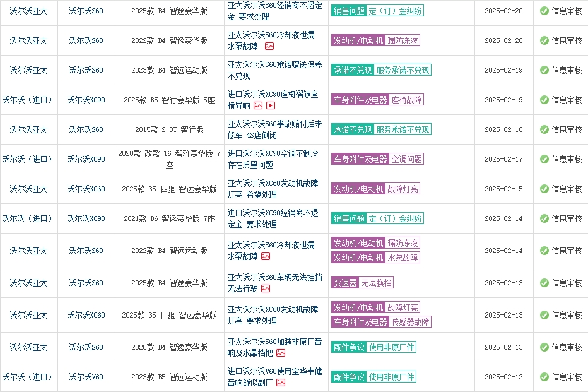
Task: Click 车身附件及电器 空调问题 tag
Action: pos(377,159)
